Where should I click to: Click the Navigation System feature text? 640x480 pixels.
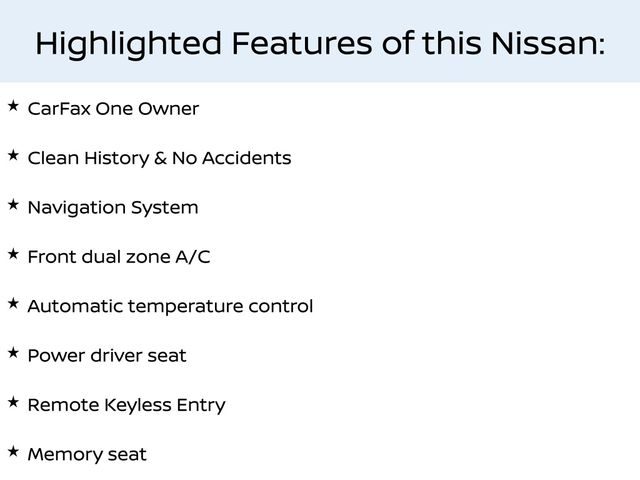[113, 208]
